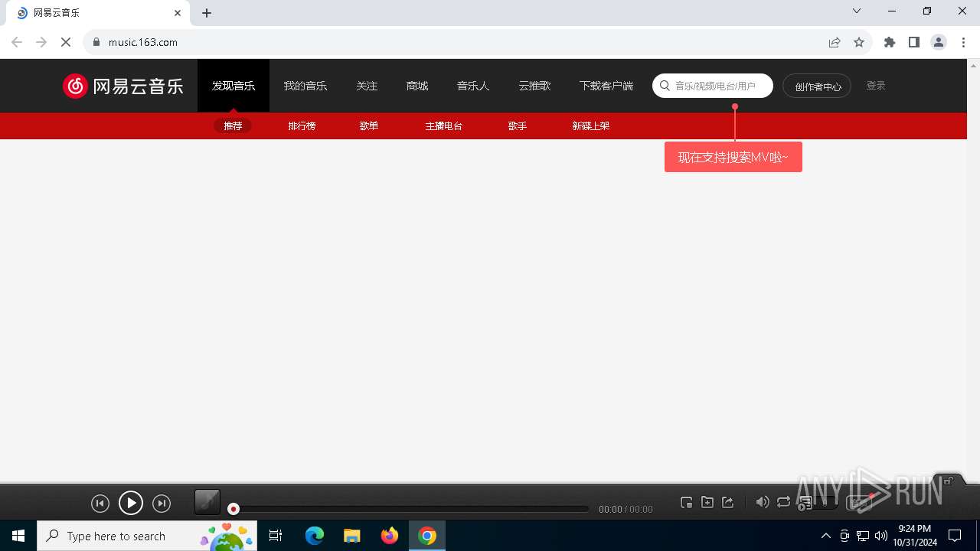Select the 排行榜 sub-tab
This screenshot has width=980, height=551.
pyautogui.click(x=302, y=126)
